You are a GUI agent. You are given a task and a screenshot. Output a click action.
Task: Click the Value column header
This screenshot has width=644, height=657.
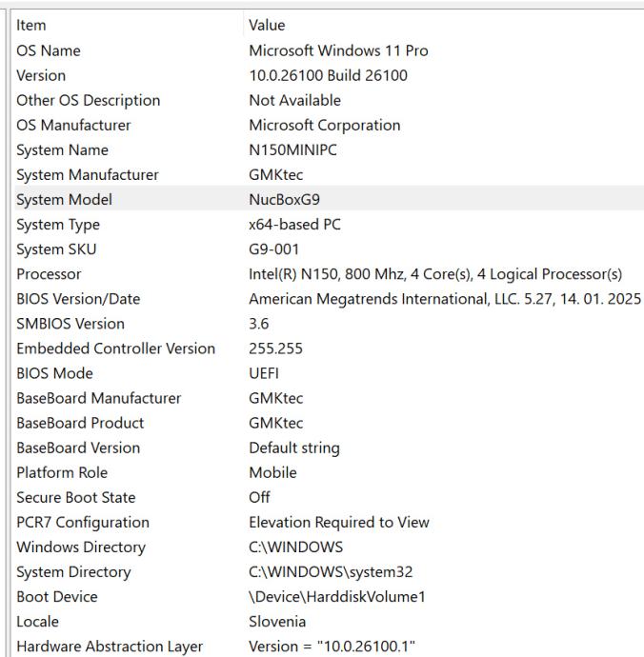444,25
